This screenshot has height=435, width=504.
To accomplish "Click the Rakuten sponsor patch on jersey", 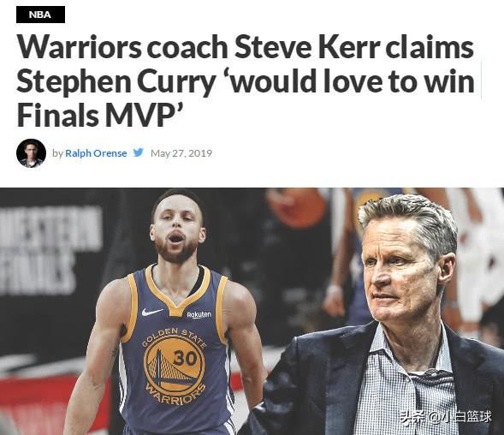I will pos(199,314).
